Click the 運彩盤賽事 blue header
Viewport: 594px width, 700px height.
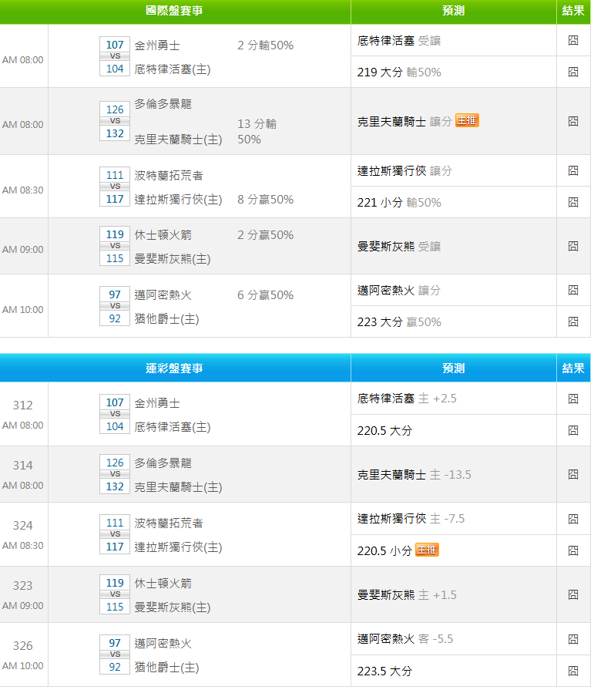[x=174, y=369]
